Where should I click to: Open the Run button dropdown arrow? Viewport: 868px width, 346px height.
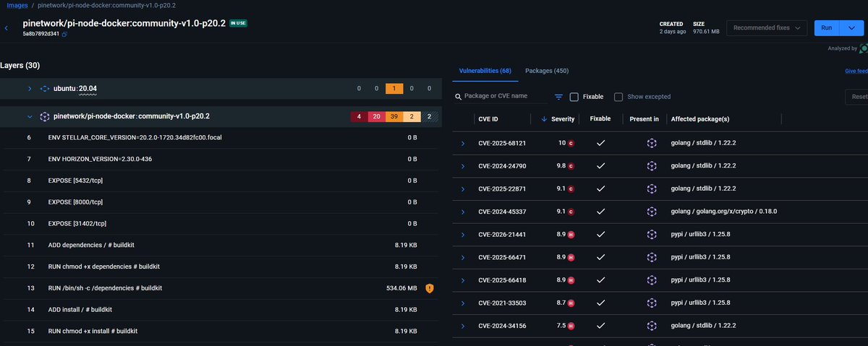click(x=852, y=28)
